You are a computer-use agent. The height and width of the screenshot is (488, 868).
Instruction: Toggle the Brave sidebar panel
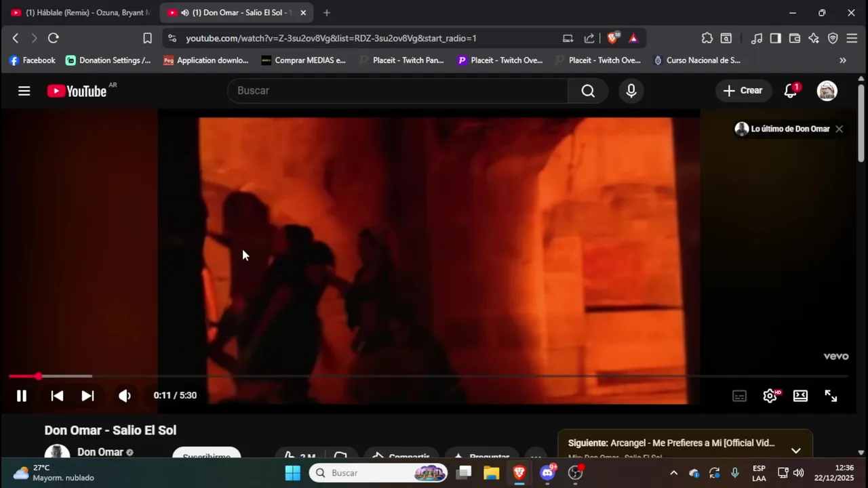(776, 39)
